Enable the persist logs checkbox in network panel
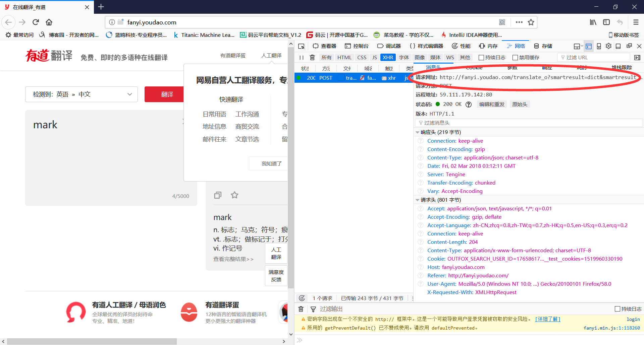Screen dimensions: 644x345 (x=481, y=58)
